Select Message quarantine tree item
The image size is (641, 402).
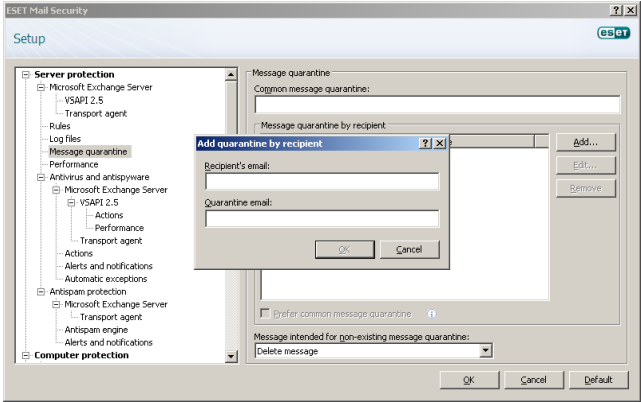click(x=88, y=152)
